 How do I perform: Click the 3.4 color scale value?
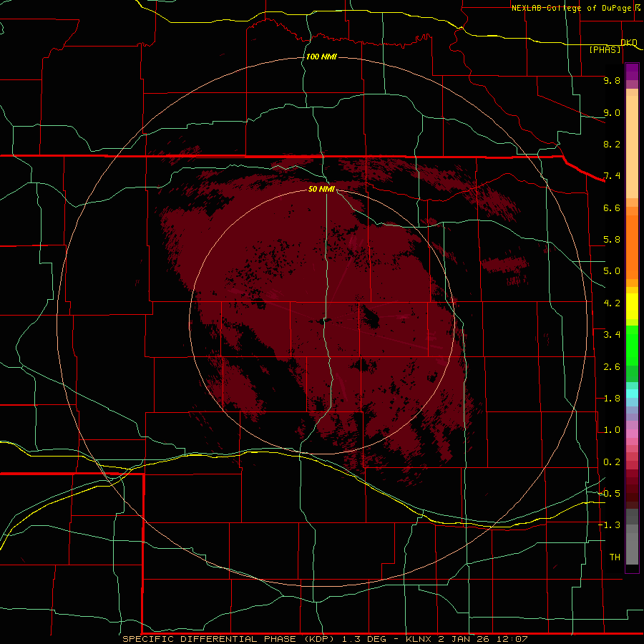tap(612, 335)
